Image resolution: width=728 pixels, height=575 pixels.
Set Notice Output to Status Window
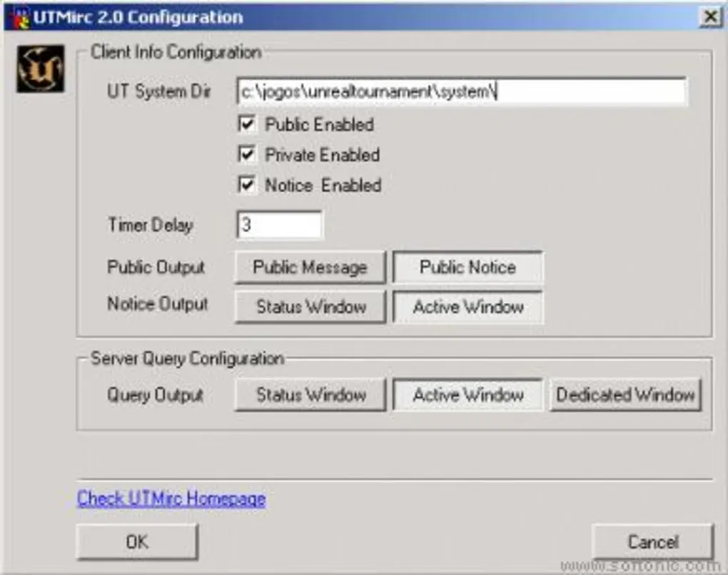coord(310,307)
